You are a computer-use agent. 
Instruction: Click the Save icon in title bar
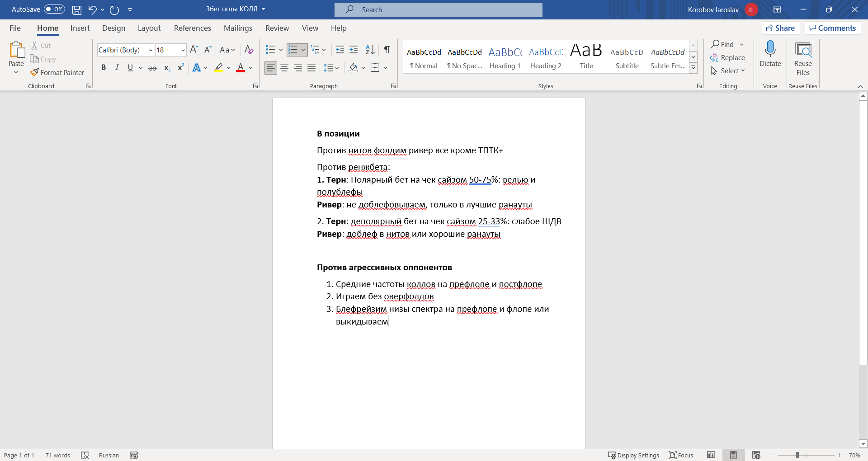click(77, 9)
